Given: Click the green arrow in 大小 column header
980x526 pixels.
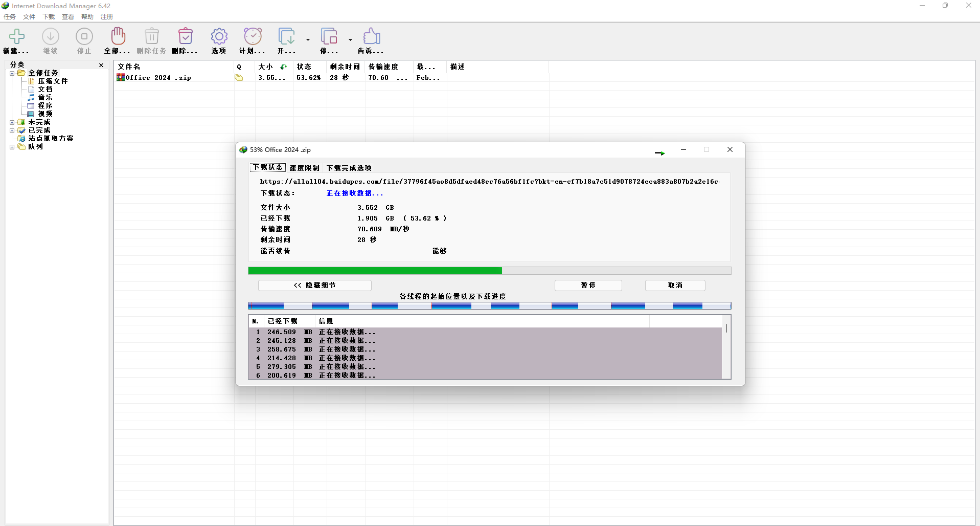Looking at the screenshot, I should coord(284,67).
